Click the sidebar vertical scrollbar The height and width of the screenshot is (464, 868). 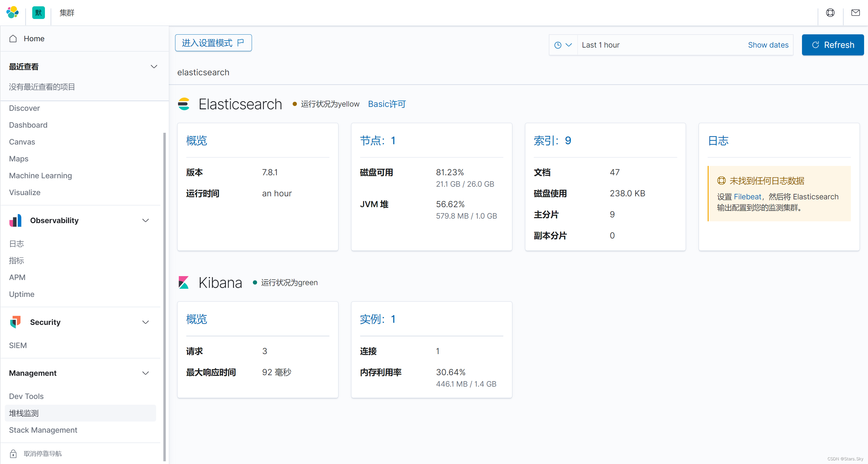[x=165, y=296]
